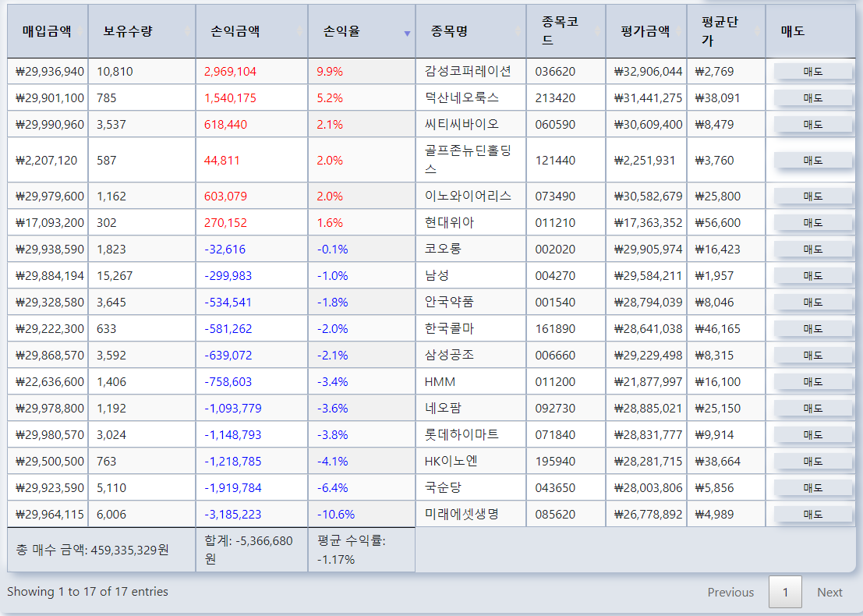Viewport: 863px width, 616px height.
Task: Click stock name 덕산네오룩스
Action: coord(462,97)
